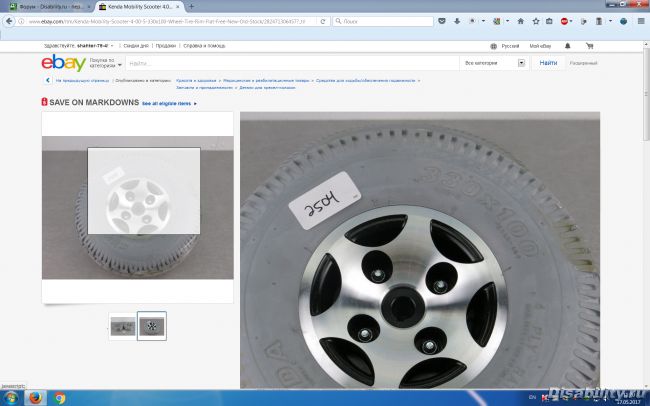
Task: Click the See all eligible items link
Action: [x=166, y=104]
